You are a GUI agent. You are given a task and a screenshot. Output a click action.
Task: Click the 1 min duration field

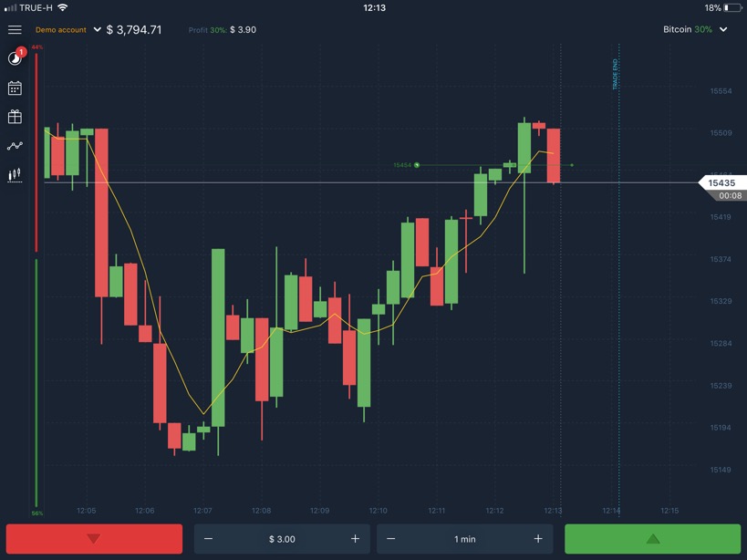coord(465,539)
